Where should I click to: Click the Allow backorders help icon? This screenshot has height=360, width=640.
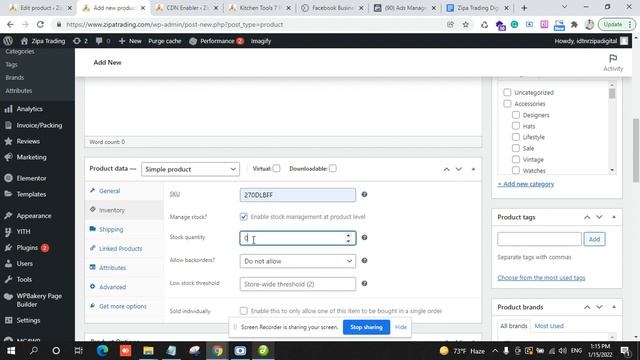point(364,260)
